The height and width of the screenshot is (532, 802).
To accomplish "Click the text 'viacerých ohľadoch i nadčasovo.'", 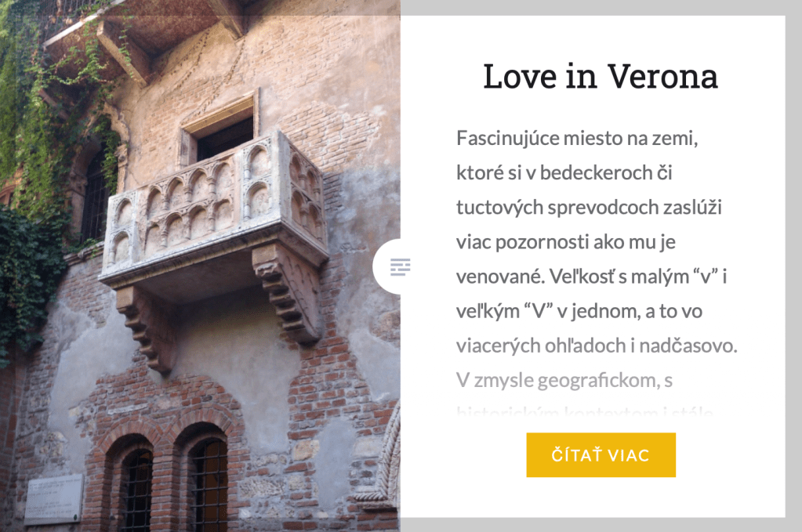I will 597,346.
